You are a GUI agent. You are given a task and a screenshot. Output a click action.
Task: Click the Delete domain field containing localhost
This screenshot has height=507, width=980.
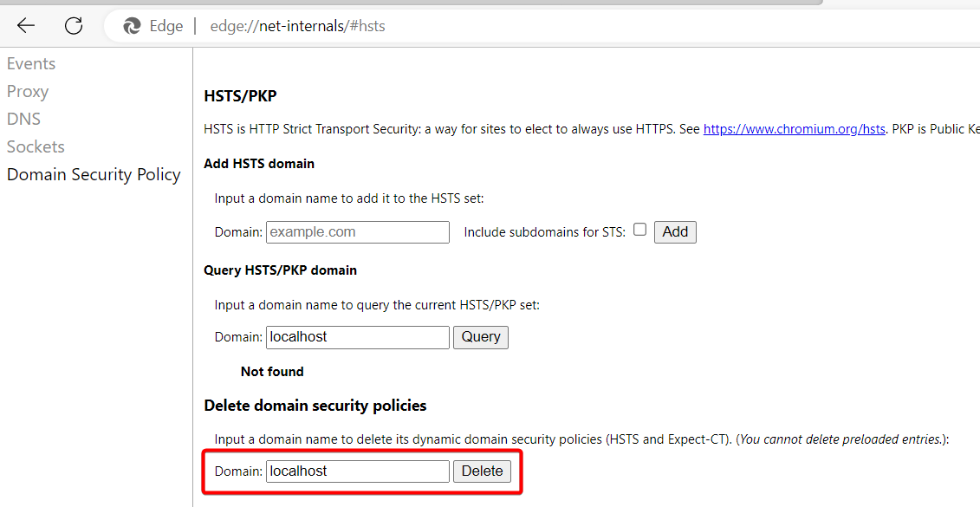point(357,471)
